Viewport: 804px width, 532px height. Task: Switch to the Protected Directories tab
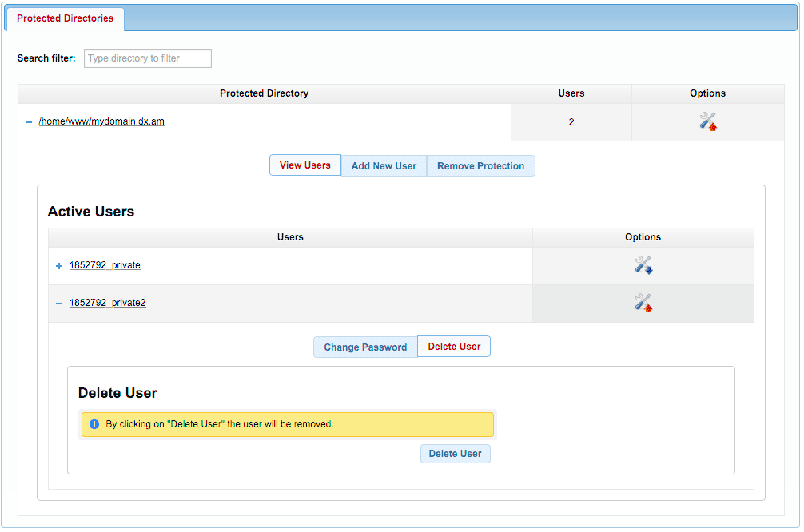[65, 18]
